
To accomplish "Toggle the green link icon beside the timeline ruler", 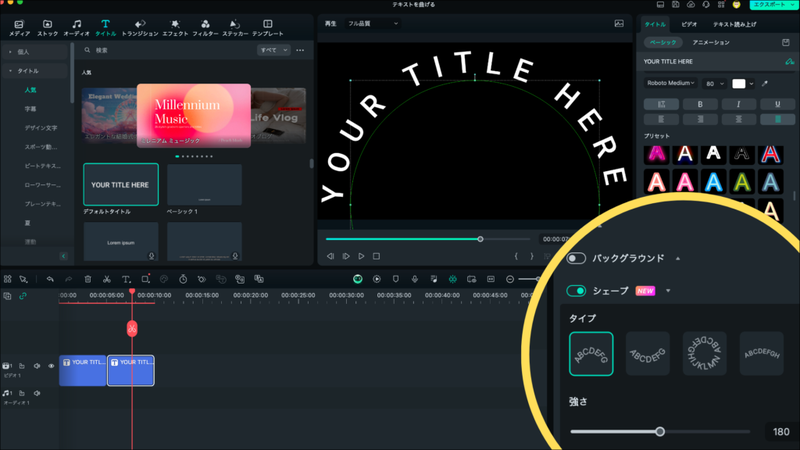I will 22,296.
